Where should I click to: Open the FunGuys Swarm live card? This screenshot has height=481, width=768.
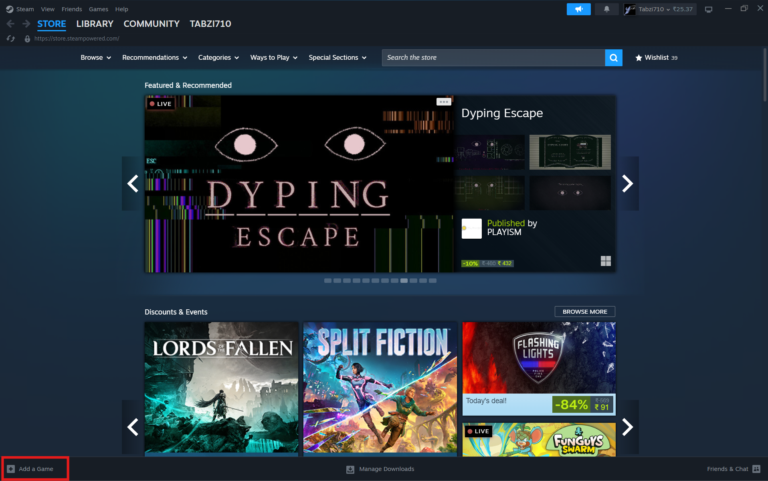click(x=539, y=439)
